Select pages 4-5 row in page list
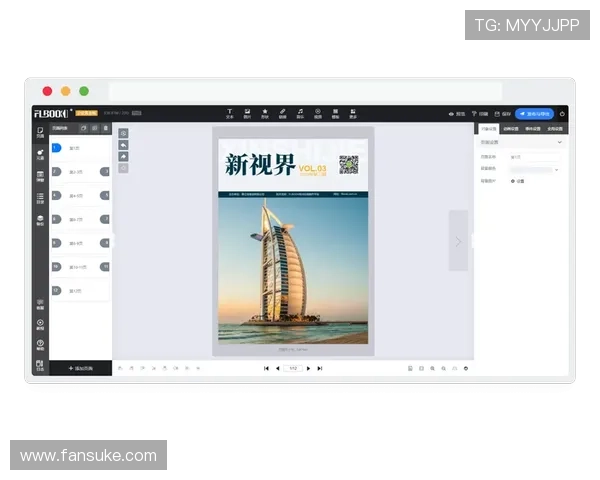This screenshot has height=480, width=600. tap(80, 196)
